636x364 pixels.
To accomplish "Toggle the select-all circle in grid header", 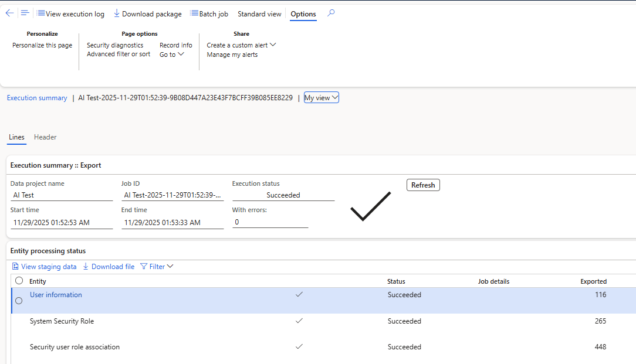I will [x=19, y=281].
